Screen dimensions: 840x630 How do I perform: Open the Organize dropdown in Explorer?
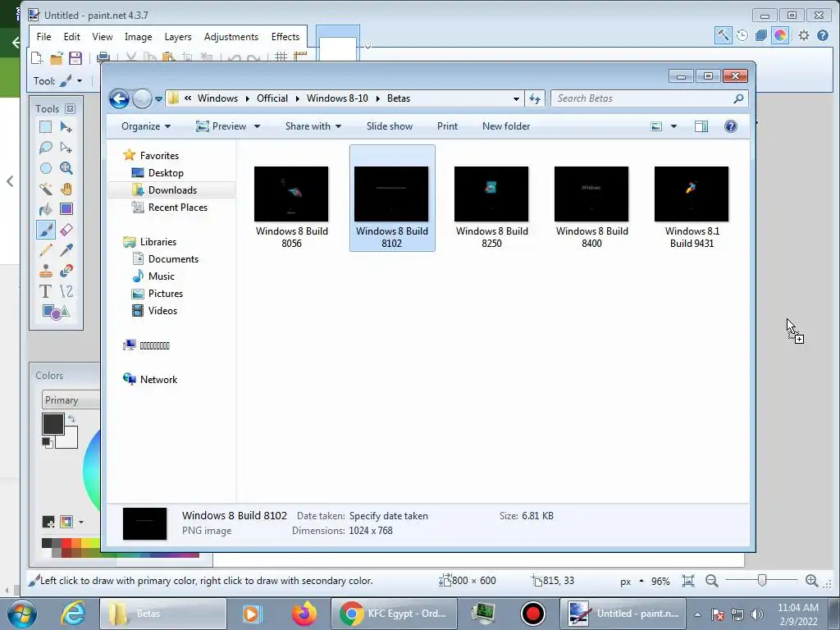click(x=146, y=126)
